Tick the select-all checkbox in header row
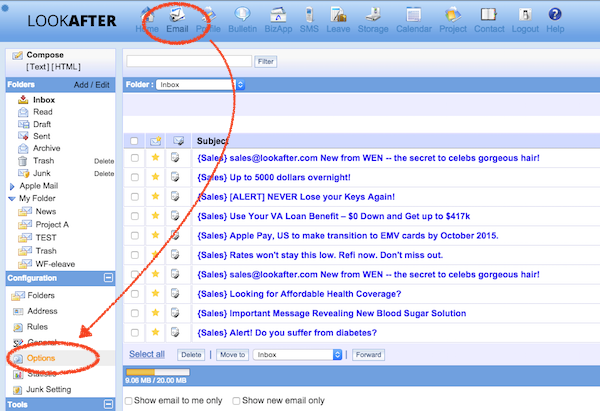The image size is (600, 411). (135, 141)
